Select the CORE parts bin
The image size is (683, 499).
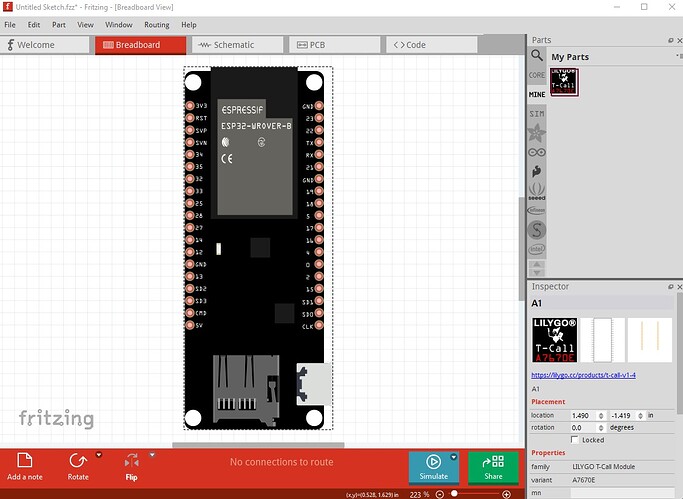point(537,75)
